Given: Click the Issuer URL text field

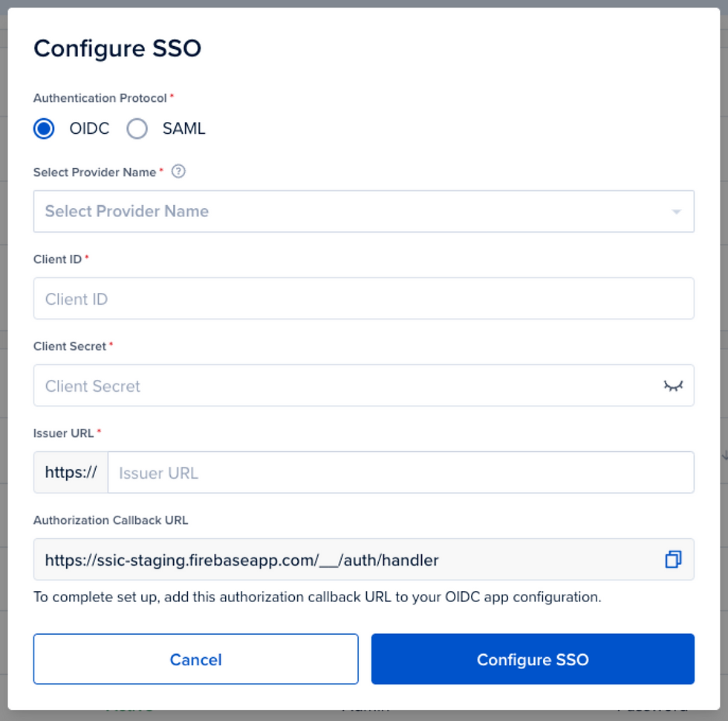Looking at the screenshot, I should click(401, 473).
